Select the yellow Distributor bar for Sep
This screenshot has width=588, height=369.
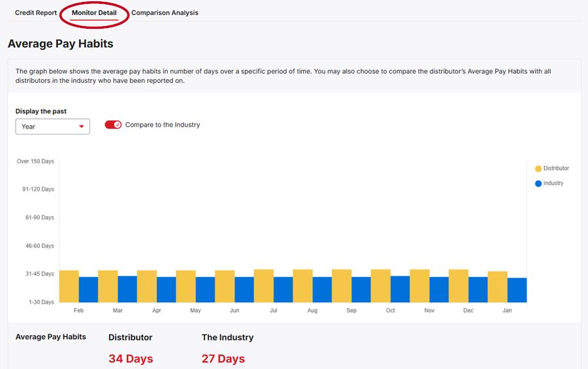pos(342,286)
